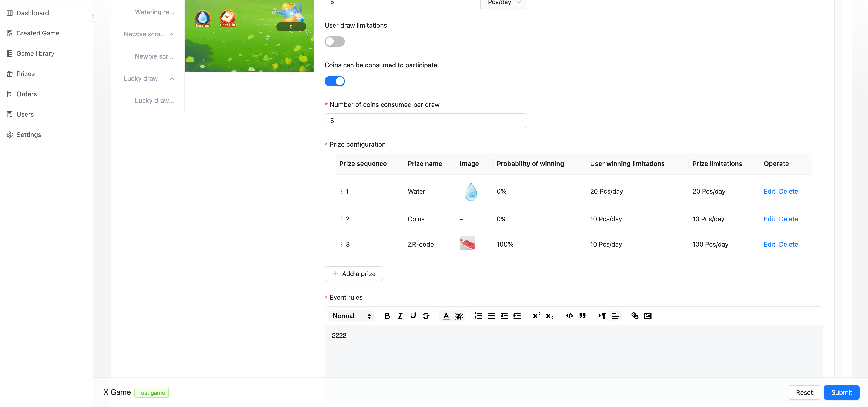The image size is (868, 407).
Task: Click the insert image icon in editor
Action: [648, 316]
